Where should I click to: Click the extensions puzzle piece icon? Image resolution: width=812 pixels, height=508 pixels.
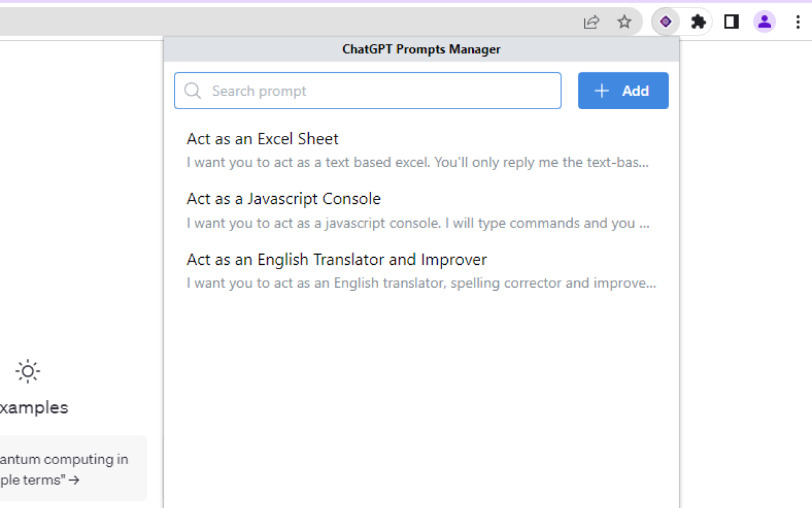click(698, 21)
